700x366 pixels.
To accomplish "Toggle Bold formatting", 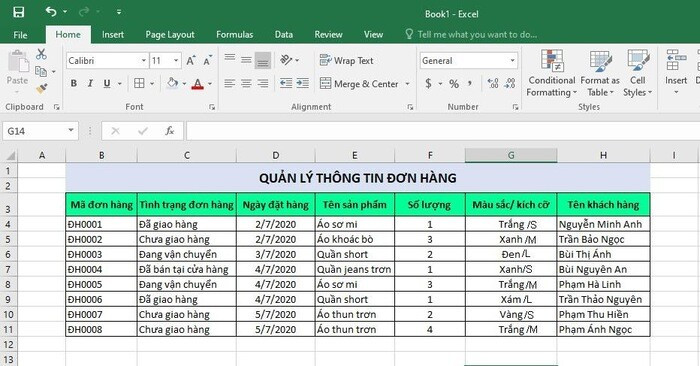I will (x=74, y=83).
